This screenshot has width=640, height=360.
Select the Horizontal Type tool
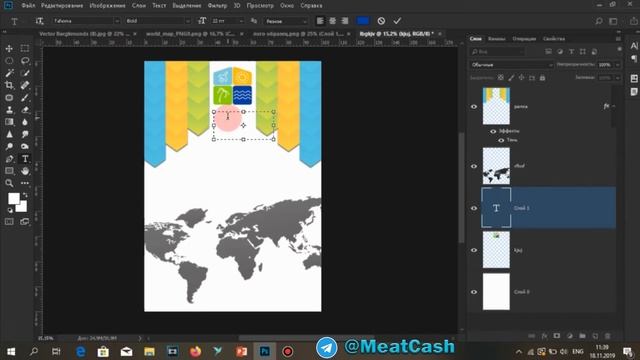pyautogui.click(x=24, y=159)
